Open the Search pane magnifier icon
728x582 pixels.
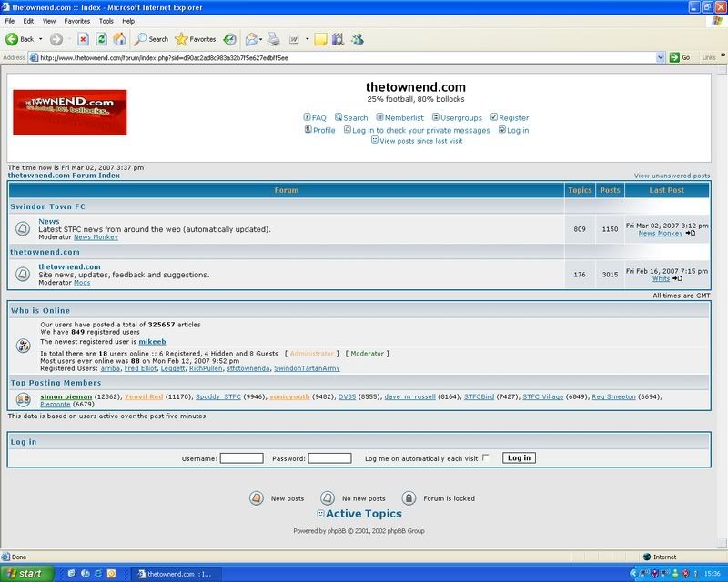point(140,39)
